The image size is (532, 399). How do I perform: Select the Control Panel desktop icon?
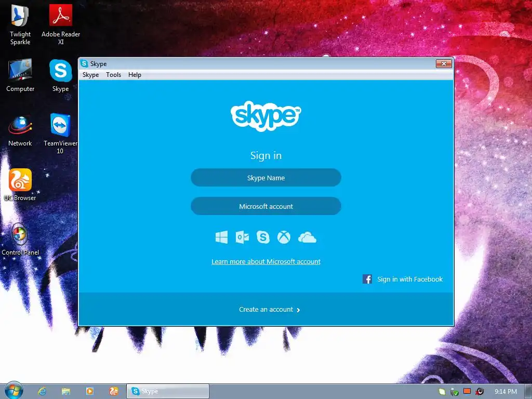click(x=20, y=240)
